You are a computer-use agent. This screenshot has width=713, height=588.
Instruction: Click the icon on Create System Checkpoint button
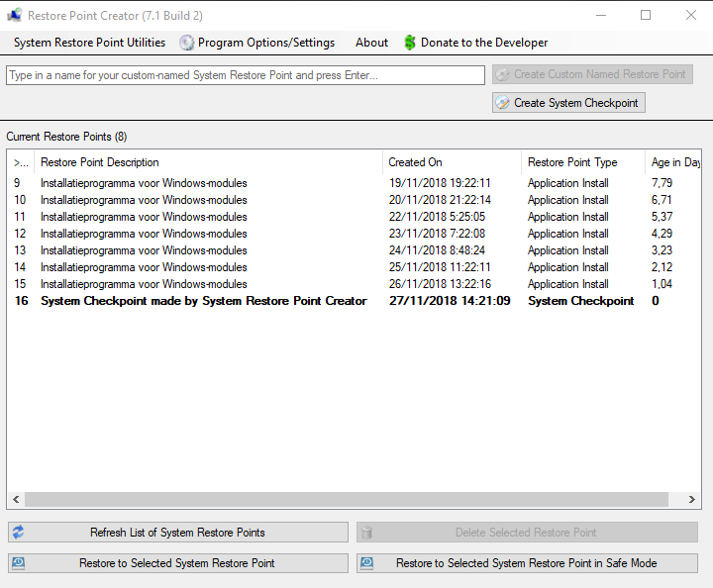point(503,103)
